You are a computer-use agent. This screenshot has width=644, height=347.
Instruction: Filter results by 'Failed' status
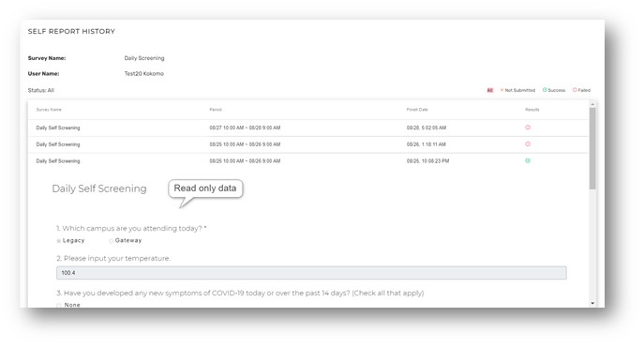tap(581, 90)
